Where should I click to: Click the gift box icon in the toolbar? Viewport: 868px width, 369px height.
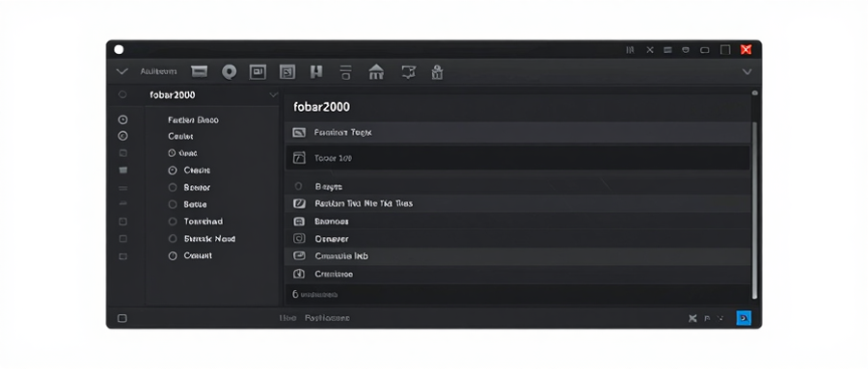[437, 72]
